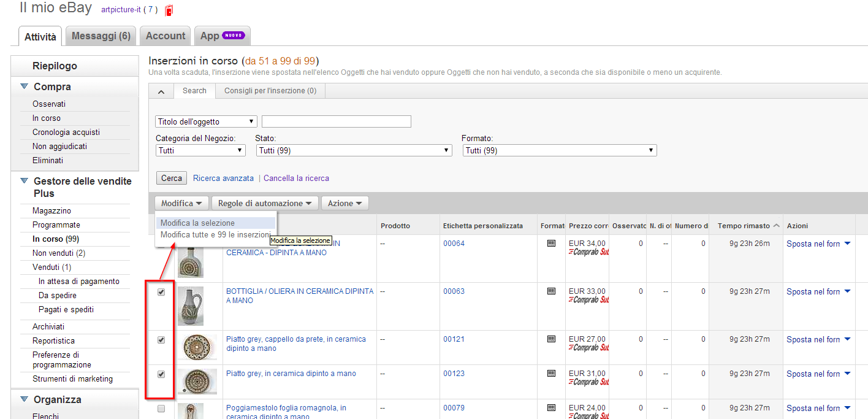Choose Modifica tutte e 99 le inserzioni

(x=216, y=234)
